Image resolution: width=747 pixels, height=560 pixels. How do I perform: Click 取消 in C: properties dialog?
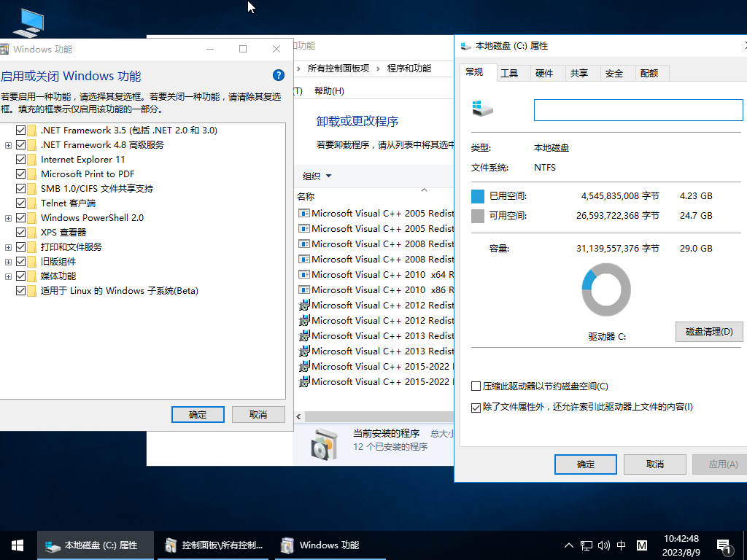coord(654,464)
